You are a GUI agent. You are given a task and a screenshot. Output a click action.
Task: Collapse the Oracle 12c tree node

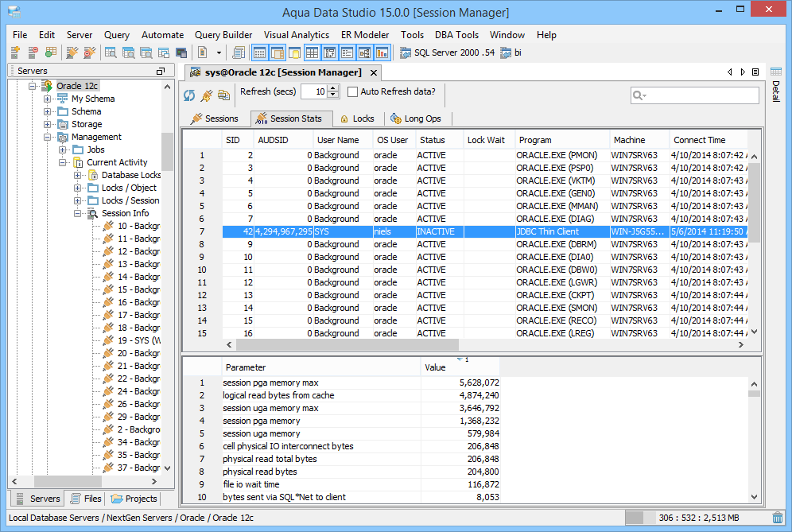32,86
